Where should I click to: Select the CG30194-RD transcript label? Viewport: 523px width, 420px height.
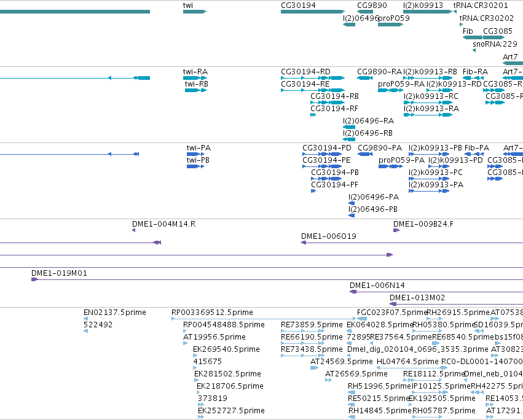(305, 72)
